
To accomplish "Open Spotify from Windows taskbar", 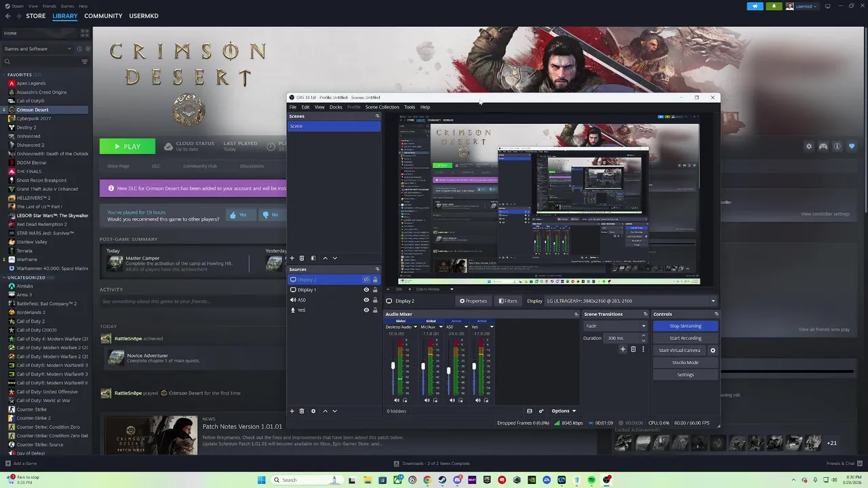I will [591, 480].
